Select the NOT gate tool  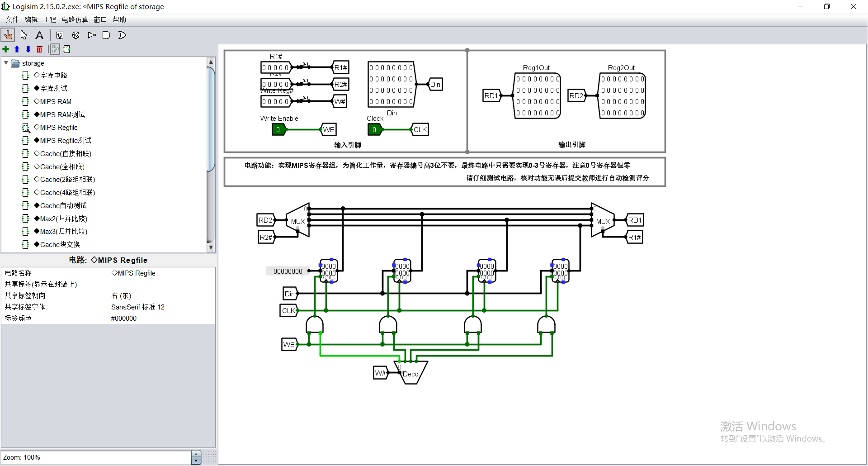[x=92, y=35]
